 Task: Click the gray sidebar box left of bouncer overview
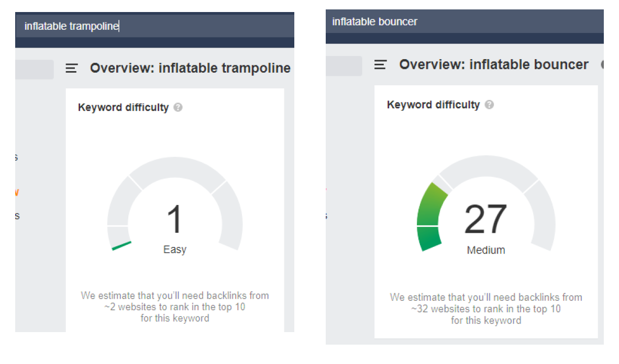pyautogui.click(x=344, y=66)
